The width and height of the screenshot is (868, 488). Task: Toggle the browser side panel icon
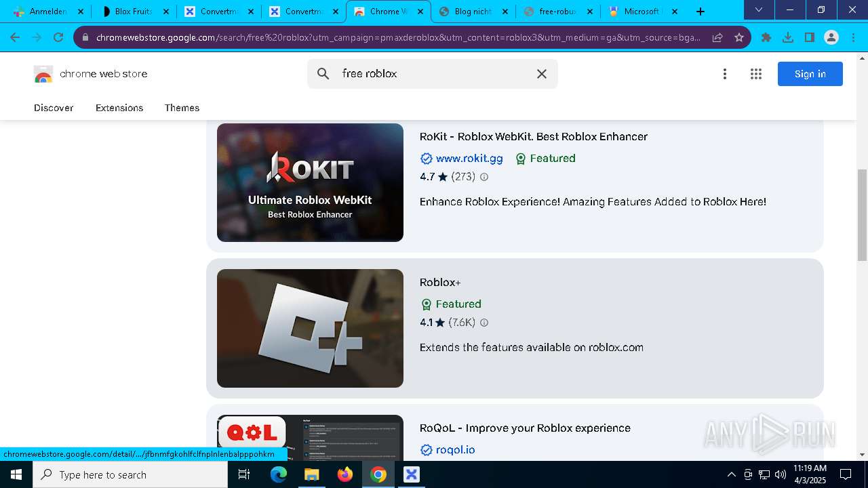pyautogui.click(x=810, y=37)
